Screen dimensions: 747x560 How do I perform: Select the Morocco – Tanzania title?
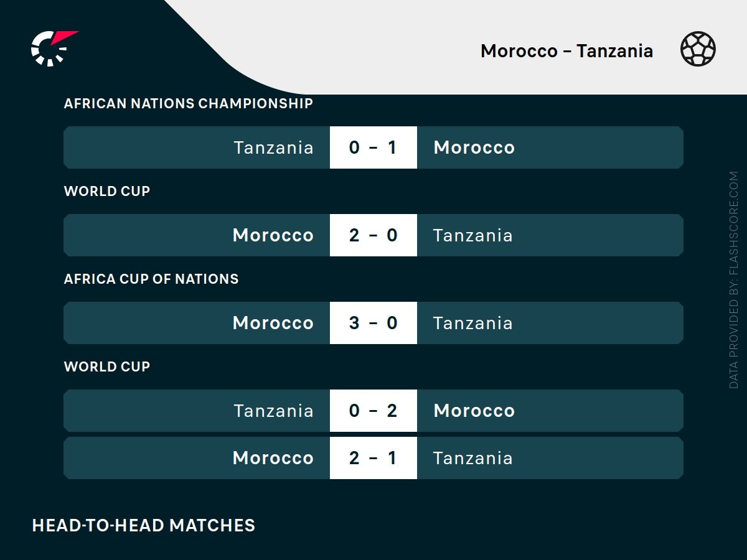tap(566, 51)
